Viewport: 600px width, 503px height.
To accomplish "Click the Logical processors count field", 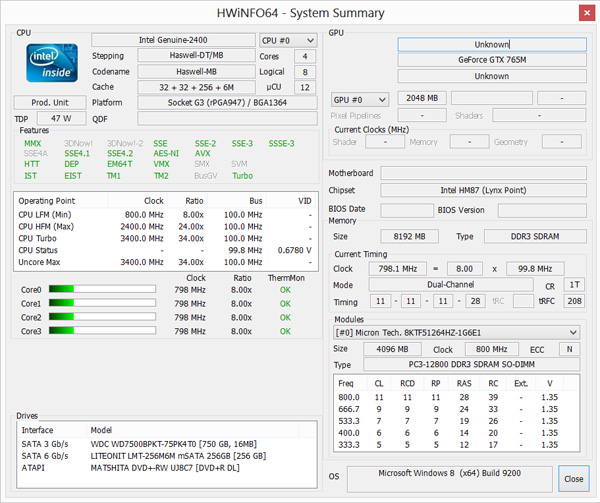I will (x=305, y=72).
